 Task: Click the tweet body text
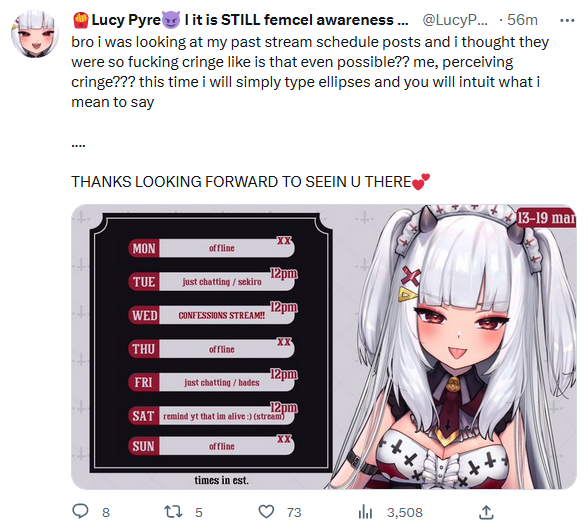310,72
